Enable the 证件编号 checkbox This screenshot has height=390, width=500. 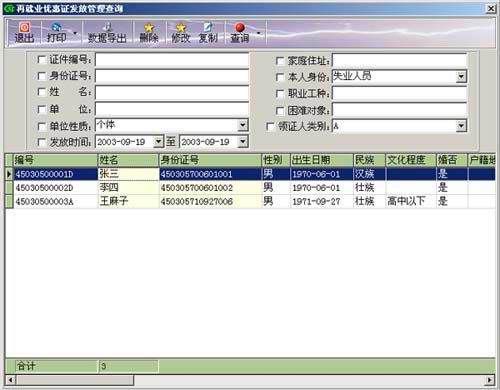point(42,60)
